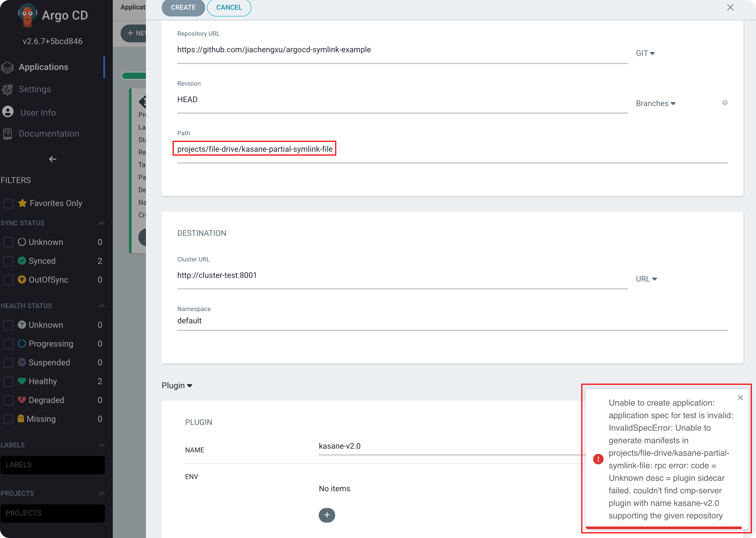Open the Plugin source type dropdown
756x538 pixels.
coord(177,385)
